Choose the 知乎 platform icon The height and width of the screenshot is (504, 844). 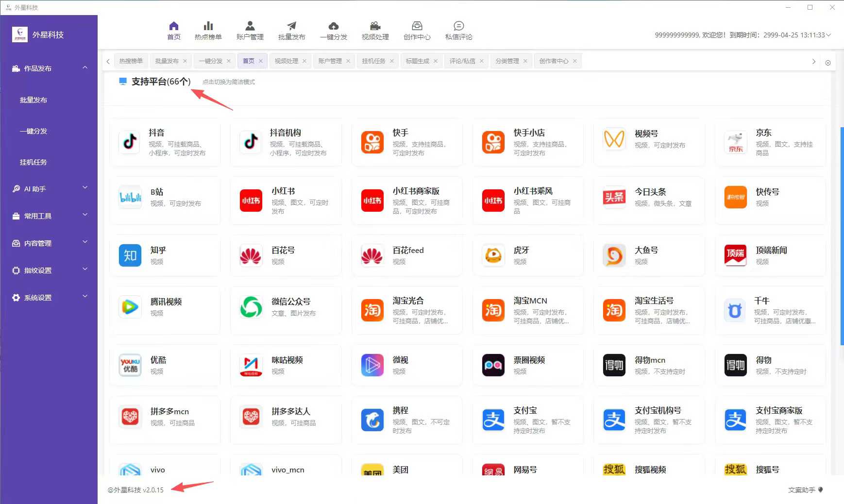[130, 255]
